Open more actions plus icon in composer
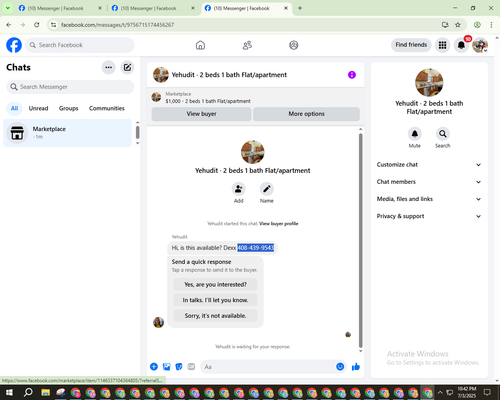The height and width of the screenshot is (400, 500). click(154, 367)
